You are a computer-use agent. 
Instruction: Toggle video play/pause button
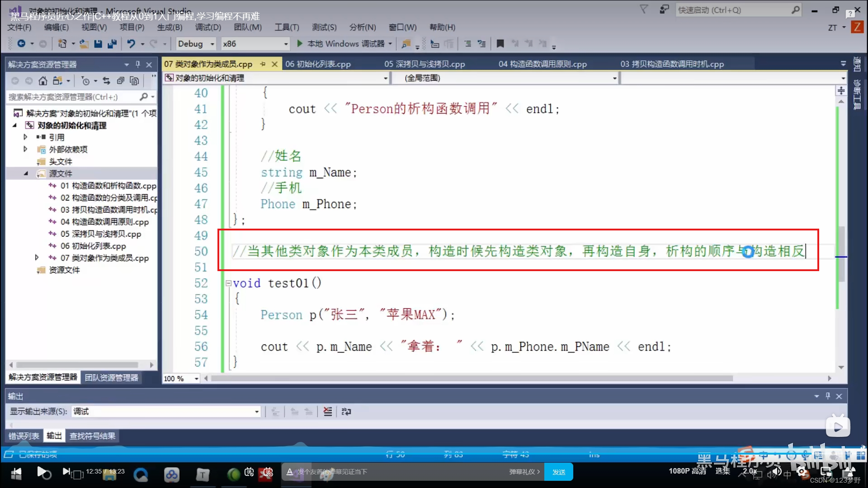click(x=42, y=472)
